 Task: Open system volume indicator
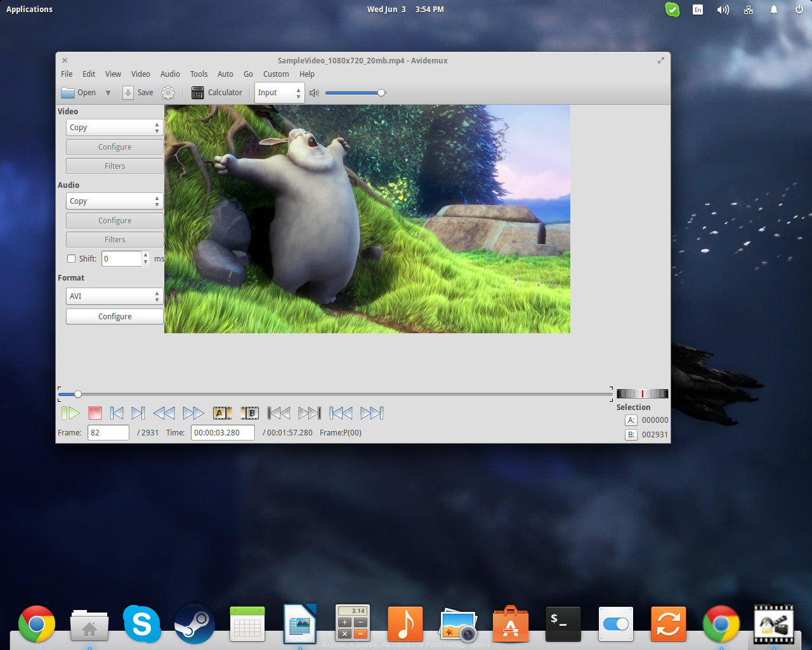723,10
